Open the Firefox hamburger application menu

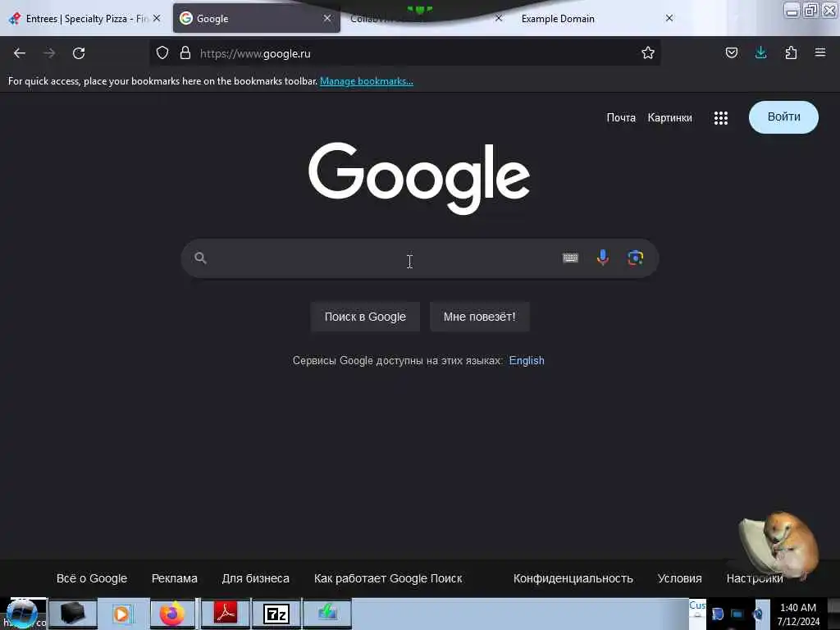click(x=820, y=52)
